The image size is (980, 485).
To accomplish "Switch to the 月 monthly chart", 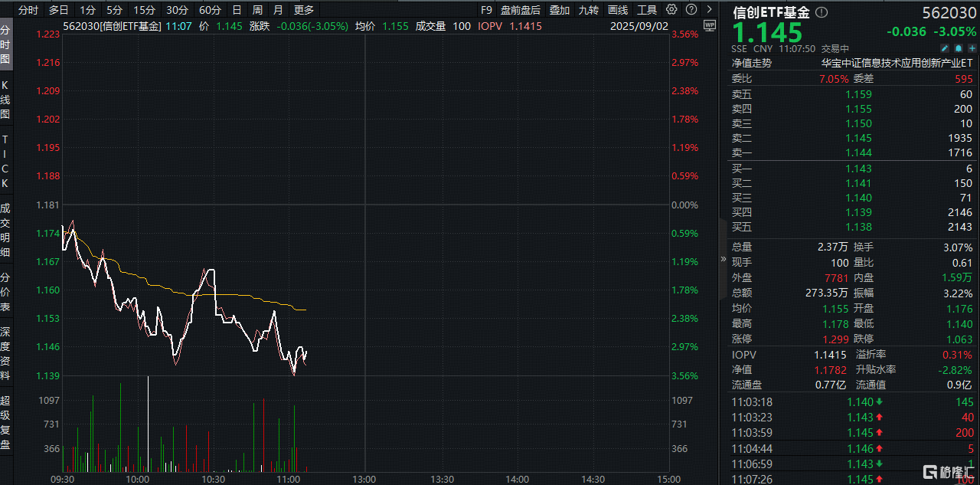I will point(277,10).
